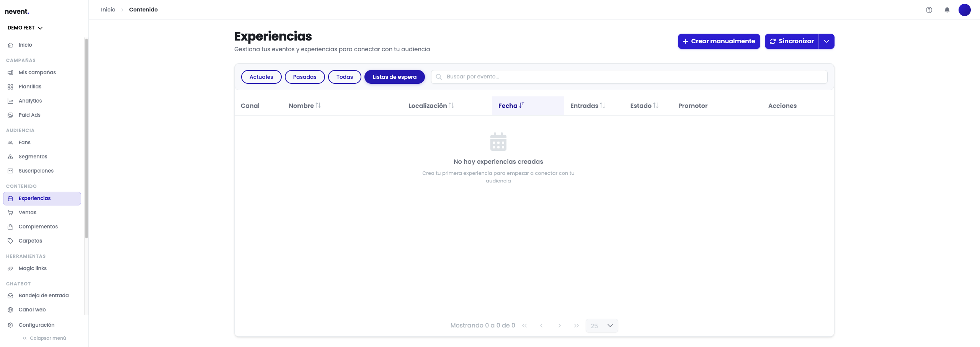This screenshot has height=347, width=980.
Task: Collapse the sidebar with Colapsar menú
Action: tap(44, 338)
